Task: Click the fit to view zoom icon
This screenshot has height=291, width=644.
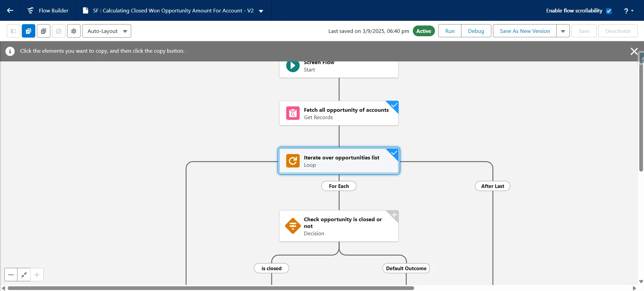Action: 24,275
